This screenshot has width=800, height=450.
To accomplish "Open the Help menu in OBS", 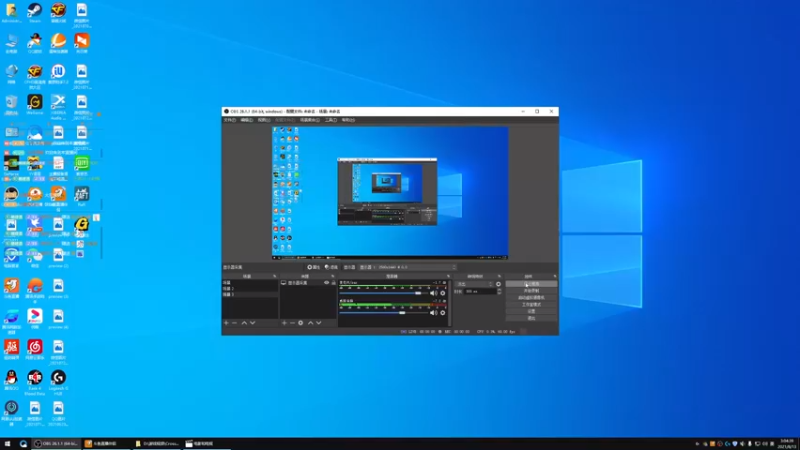I will pos(347,120).
